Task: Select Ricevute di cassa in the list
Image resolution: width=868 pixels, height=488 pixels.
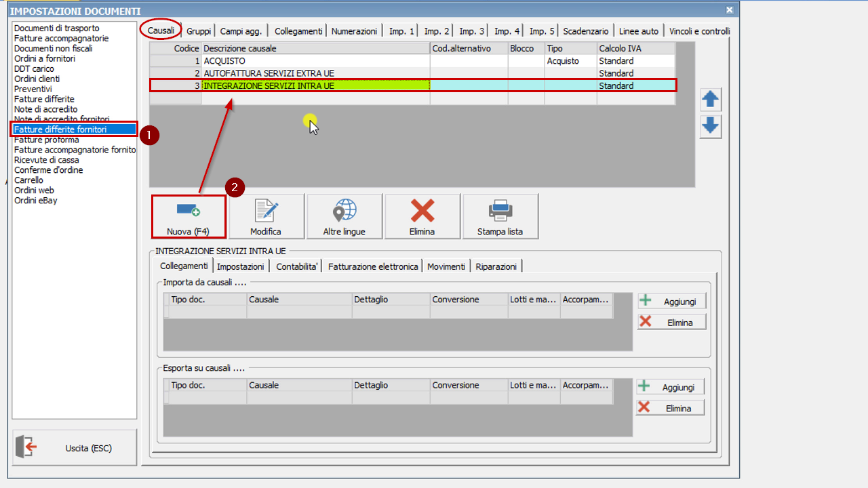Action: [x=46, y=160]
